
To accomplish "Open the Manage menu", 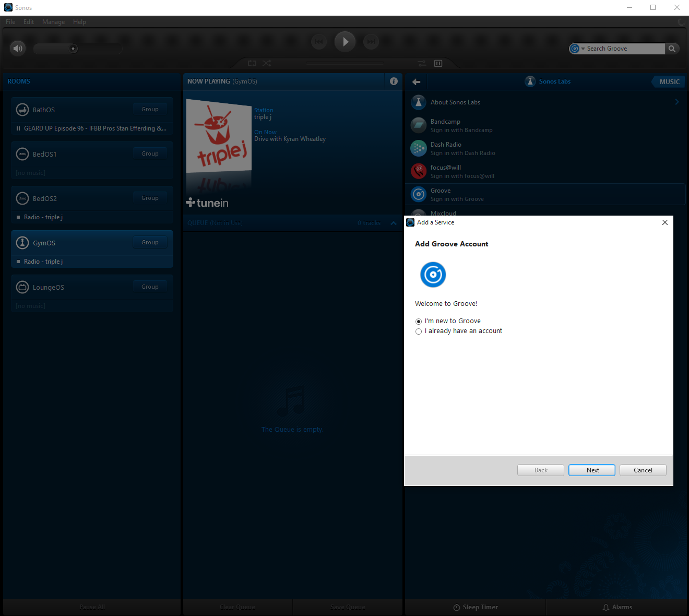I will tap(53, 22).
